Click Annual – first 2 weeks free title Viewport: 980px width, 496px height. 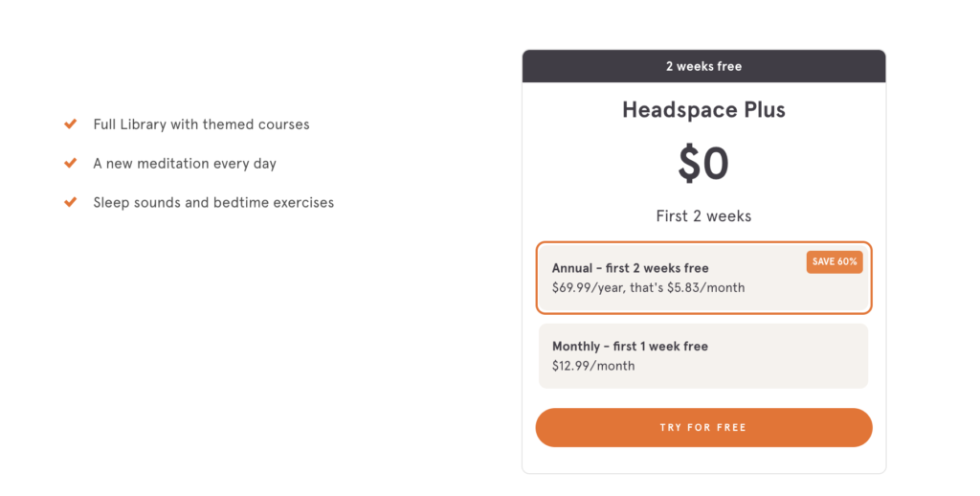pos(630,268)
